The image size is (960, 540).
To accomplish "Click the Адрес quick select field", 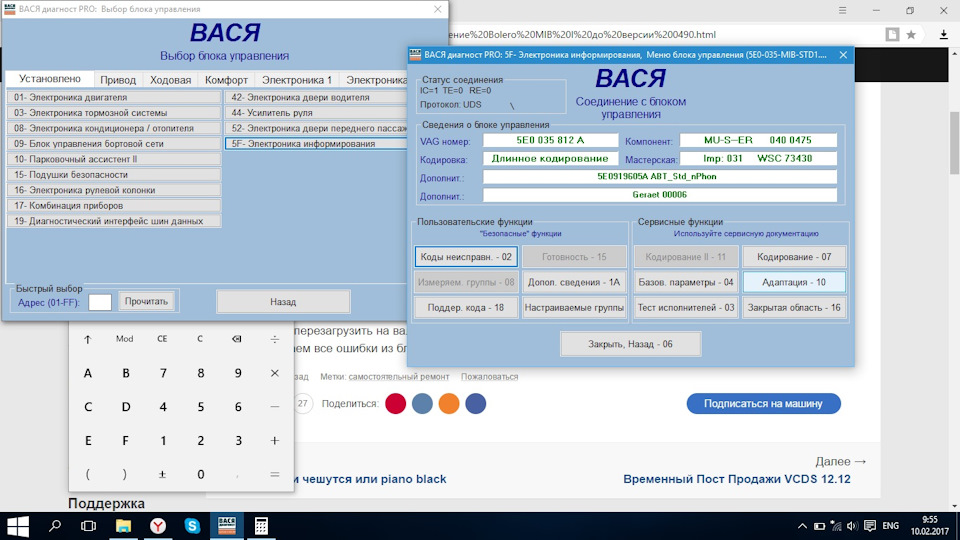I will pyautogui.click(x=100, y=302).
